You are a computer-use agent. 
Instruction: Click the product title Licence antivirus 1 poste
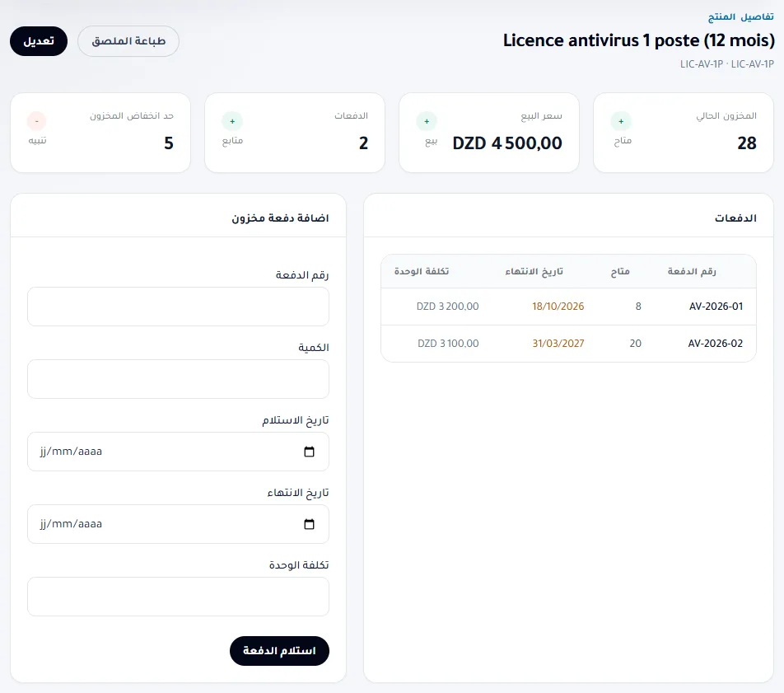click(x=638, y=40)
